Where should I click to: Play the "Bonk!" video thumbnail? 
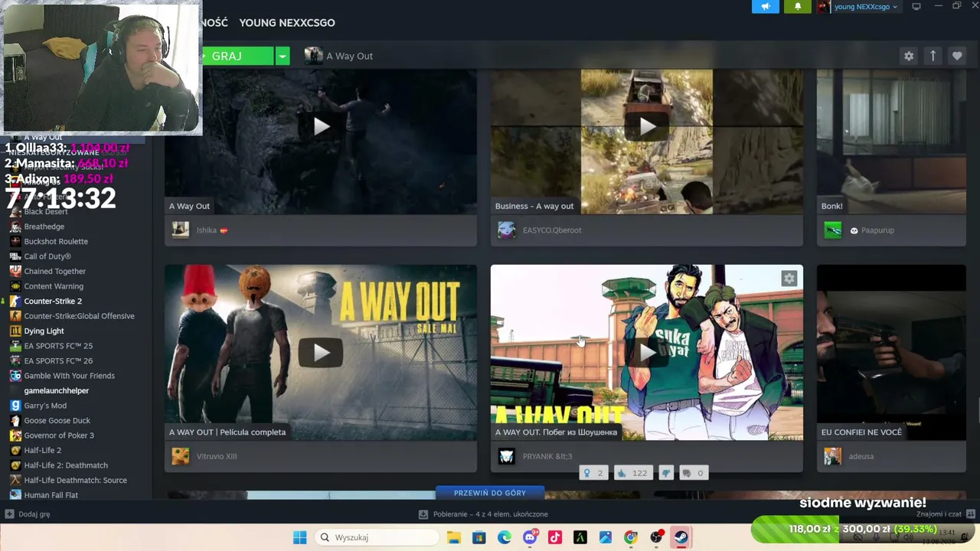point(891,142)
